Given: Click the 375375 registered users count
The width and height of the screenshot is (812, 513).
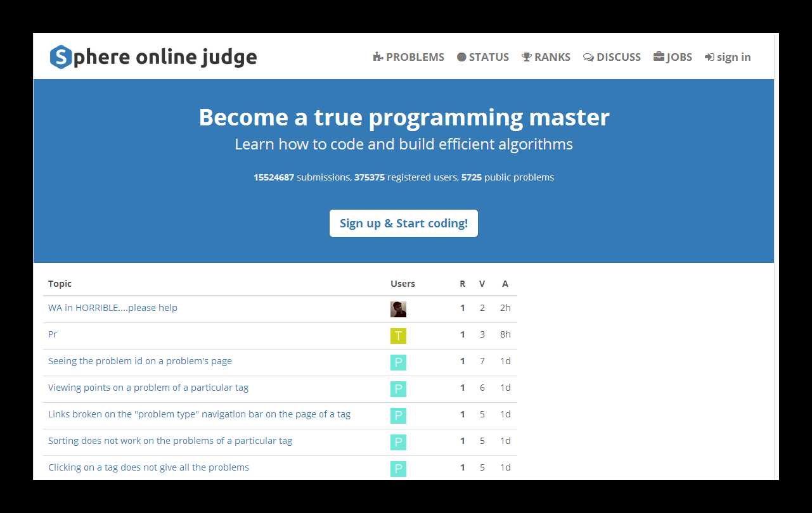Looking at the screenshot, I should [x=370, y=177].
